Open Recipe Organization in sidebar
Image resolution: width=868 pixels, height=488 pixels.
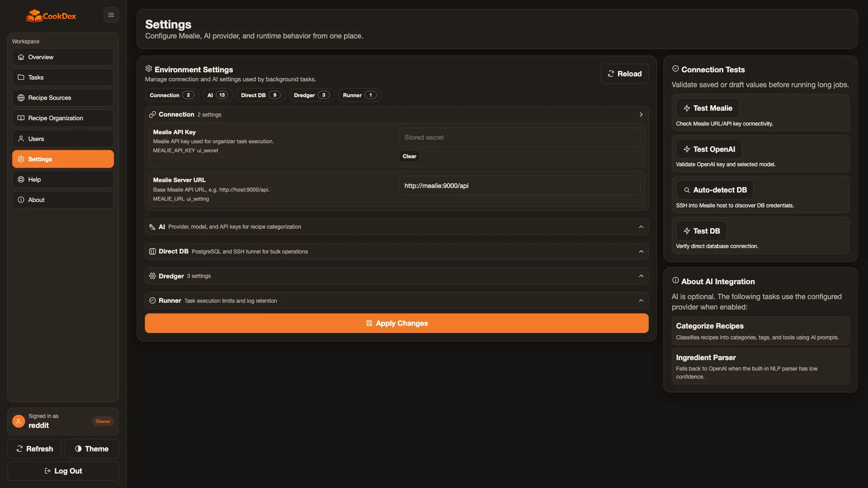[63, 118]
